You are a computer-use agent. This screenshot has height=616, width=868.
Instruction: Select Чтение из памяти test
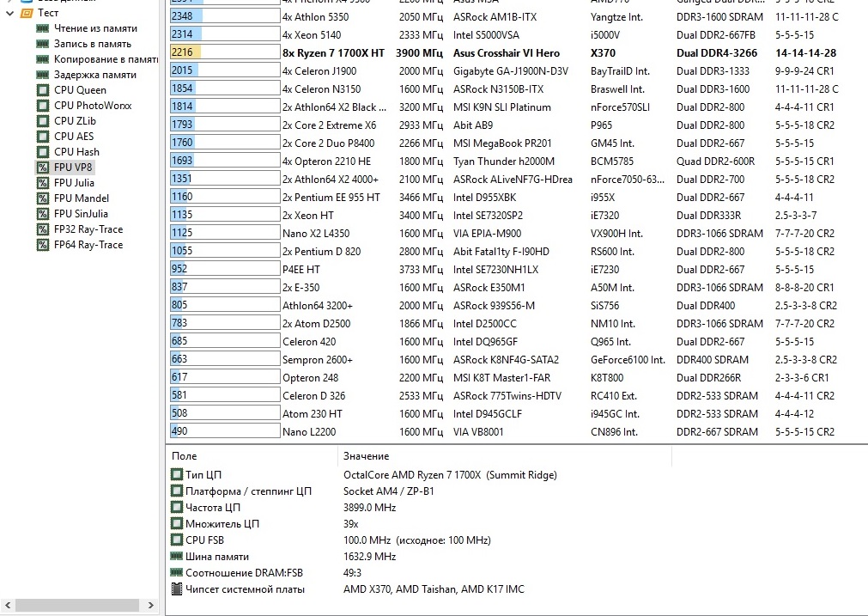pos(96,28)
